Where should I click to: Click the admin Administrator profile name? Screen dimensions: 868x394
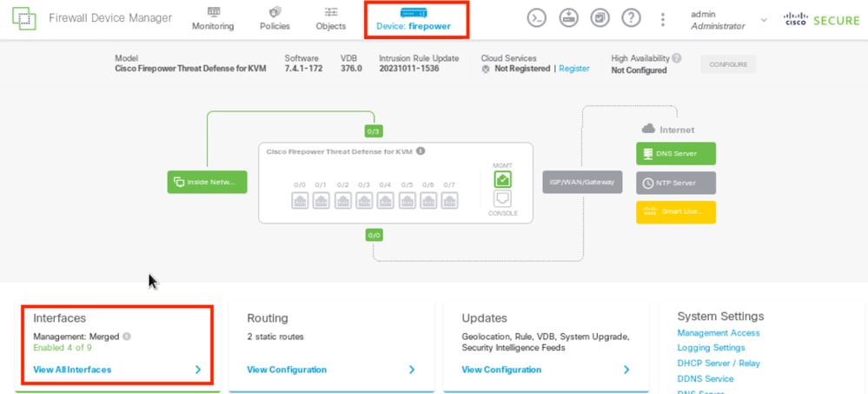[718, 20]
